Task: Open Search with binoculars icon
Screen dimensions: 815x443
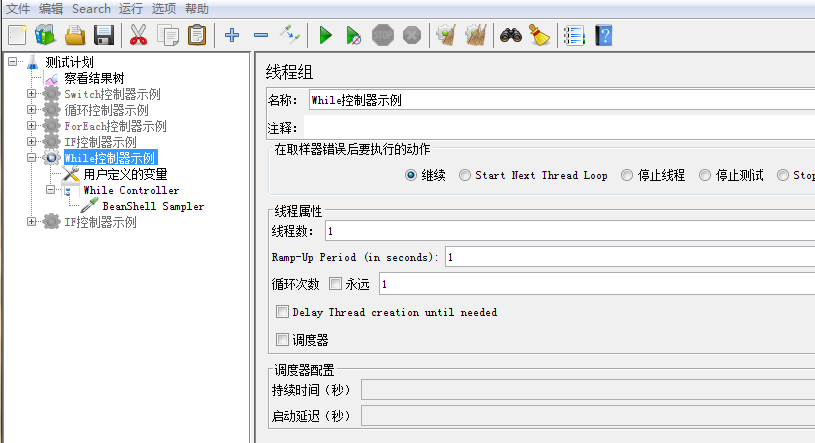Action: [511, 35]
